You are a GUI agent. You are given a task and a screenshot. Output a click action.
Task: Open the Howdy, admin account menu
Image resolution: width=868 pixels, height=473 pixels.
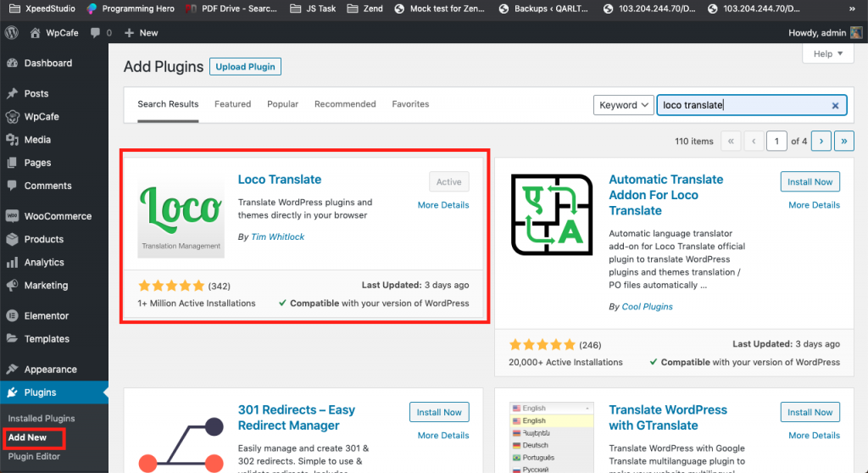825,33
